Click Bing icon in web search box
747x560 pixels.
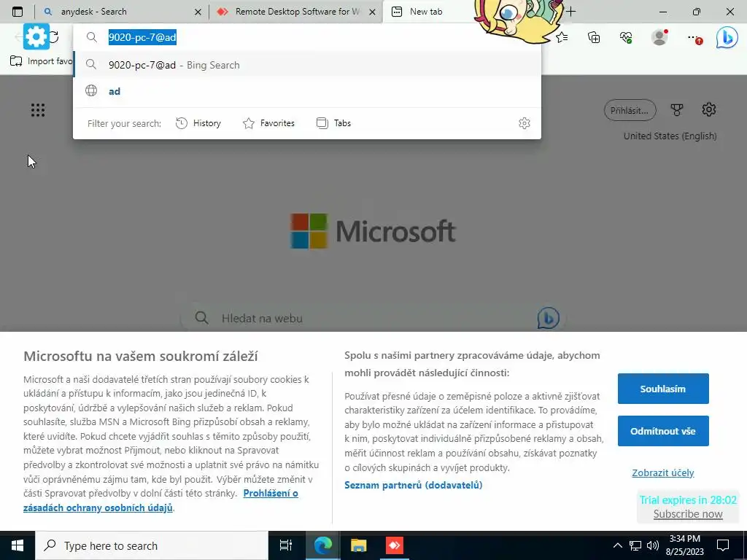pos(549,318)
